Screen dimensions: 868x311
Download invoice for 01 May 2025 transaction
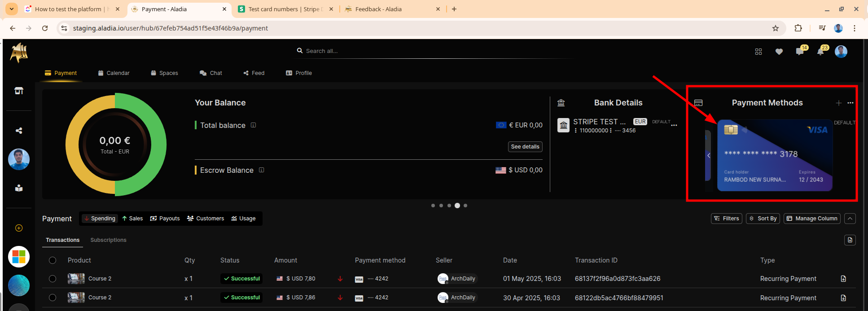(x=843, y=279)
